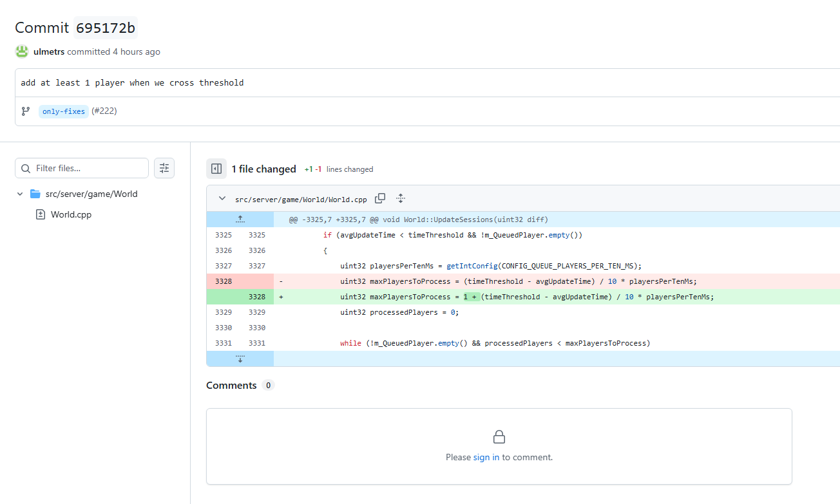Click the comments count badge 0
This screenshot has width=840, height=504.
tap(268, 386)
